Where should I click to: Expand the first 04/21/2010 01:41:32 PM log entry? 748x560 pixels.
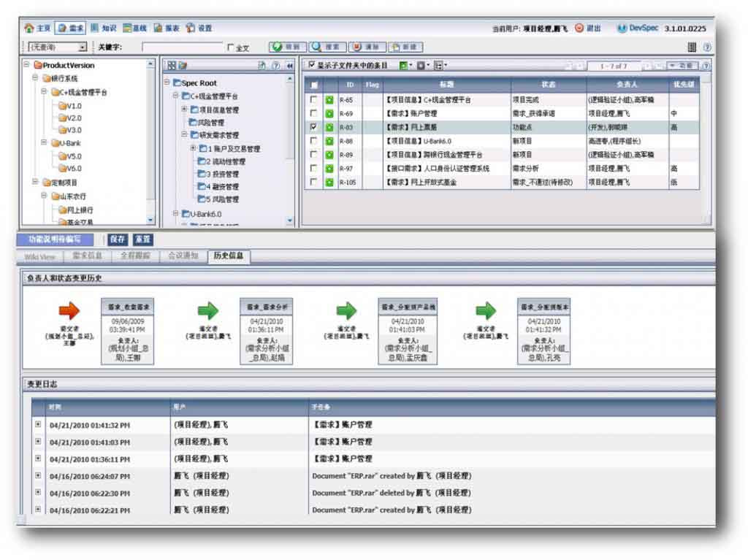tap(38, 424)
